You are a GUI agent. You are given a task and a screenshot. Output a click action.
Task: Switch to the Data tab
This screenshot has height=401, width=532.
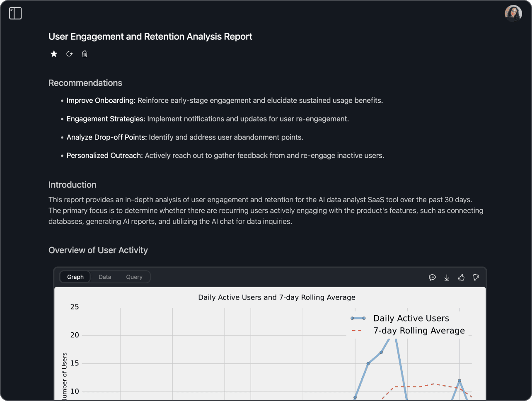[105, 277]
